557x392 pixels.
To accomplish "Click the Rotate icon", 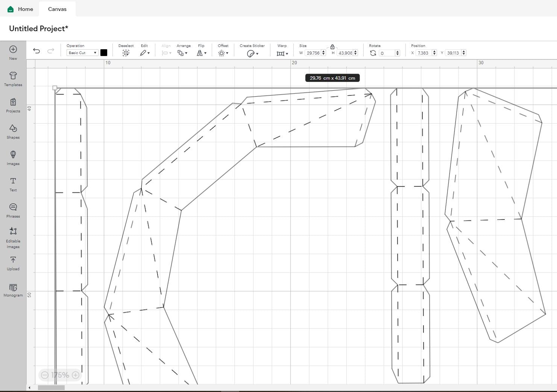I will [x=373, y=53].
